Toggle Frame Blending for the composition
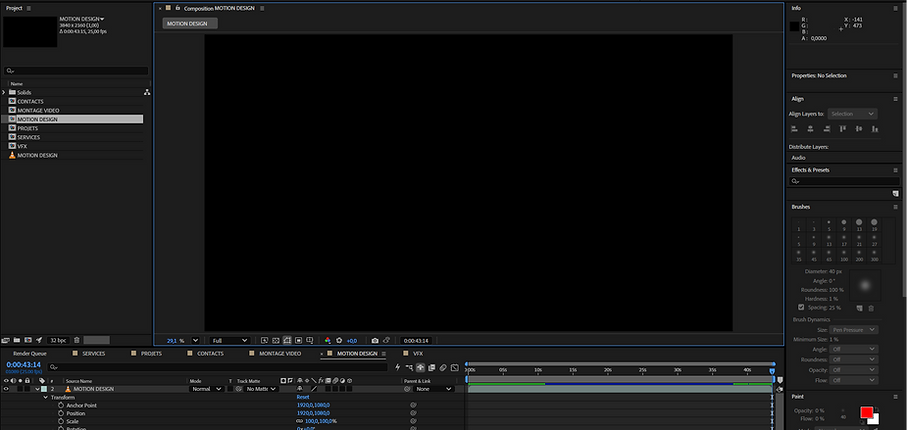 point(432,367)
